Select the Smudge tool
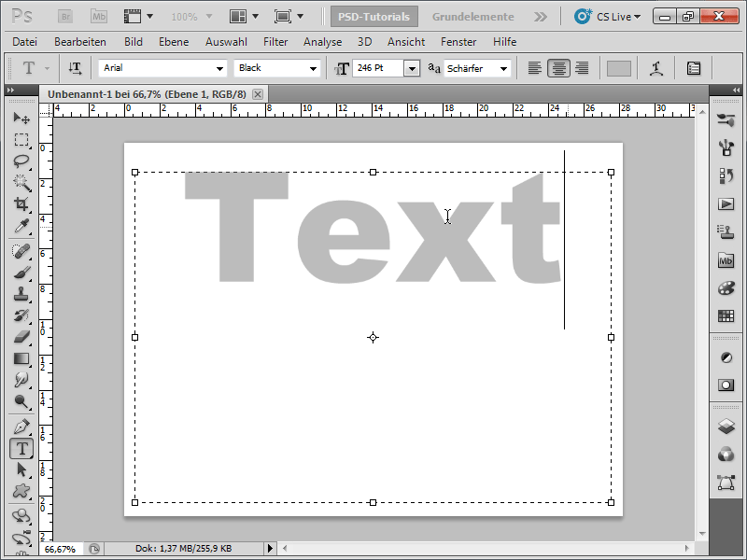Screen dimensions: 747x560 pos(21,380)
